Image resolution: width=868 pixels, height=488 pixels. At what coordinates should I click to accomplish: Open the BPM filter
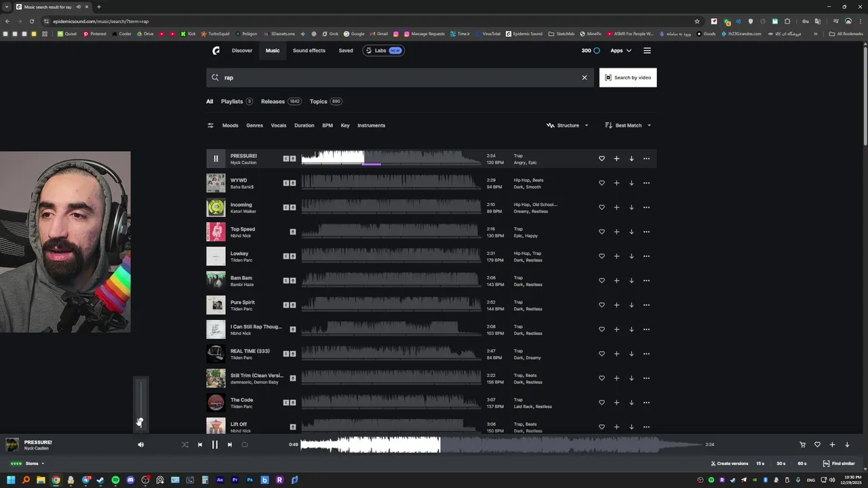click(x=328, y=125)
